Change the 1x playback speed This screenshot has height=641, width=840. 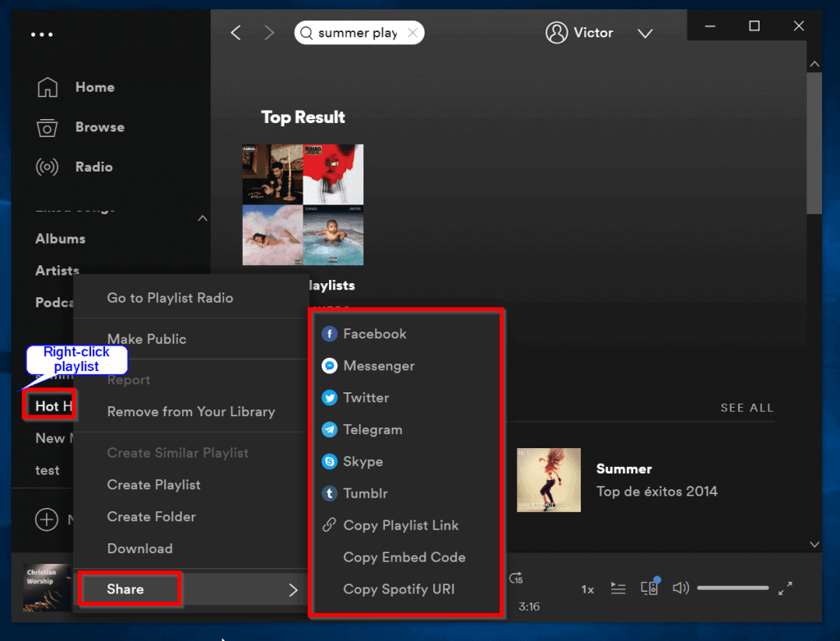tap(587, 589)
